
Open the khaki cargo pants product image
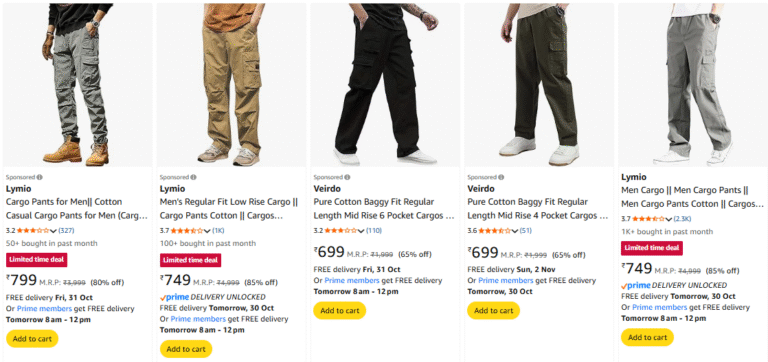(x=231, y=85)
